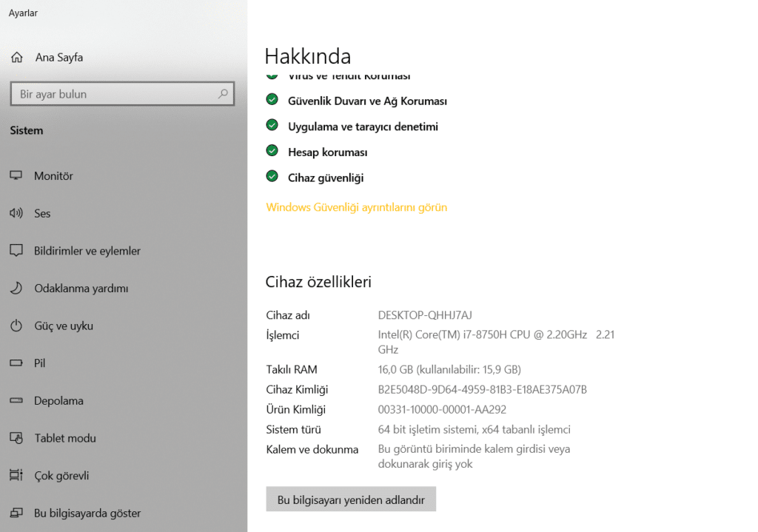The height and width of the screenshot is (532, 758).
Task: Select the Virüs ve Tehdit Koruması entry
Action: pos(348,75)
